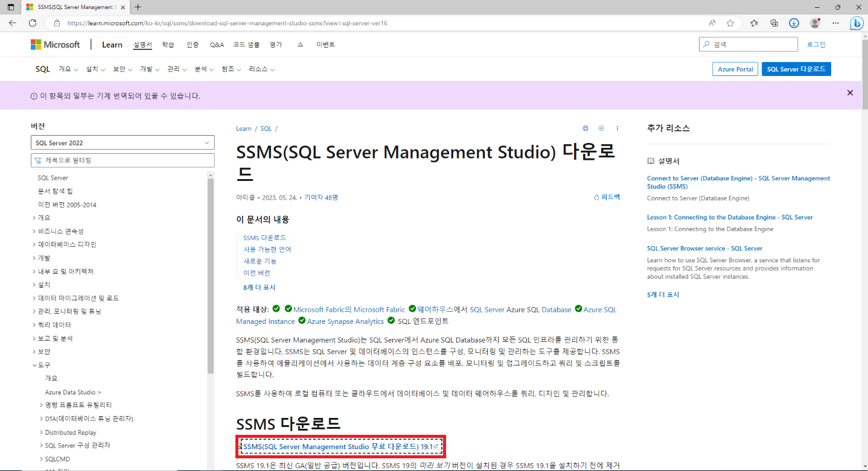The width and height of the screenshot is (868, 471).
Task: Click the 5개 더 표시 link
Action: 663,295
